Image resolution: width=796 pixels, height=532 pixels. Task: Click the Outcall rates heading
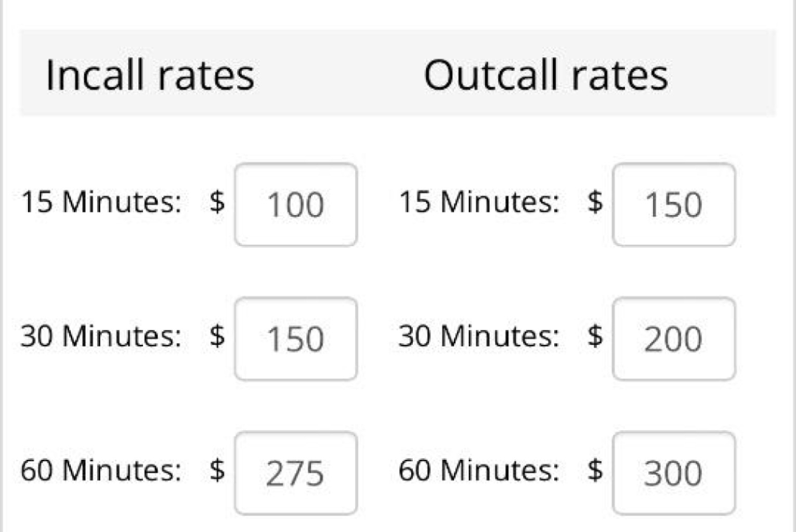[545, 75]
